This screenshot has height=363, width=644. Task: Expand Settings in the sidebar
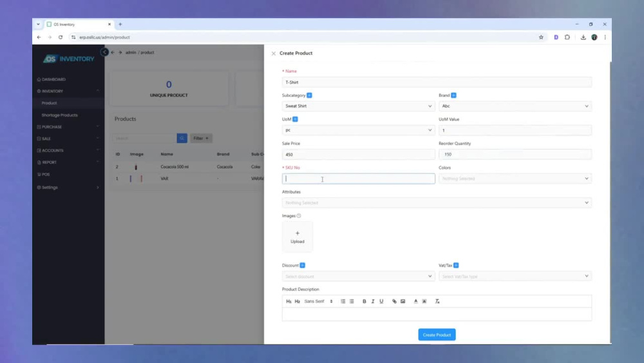coord(68,188)
